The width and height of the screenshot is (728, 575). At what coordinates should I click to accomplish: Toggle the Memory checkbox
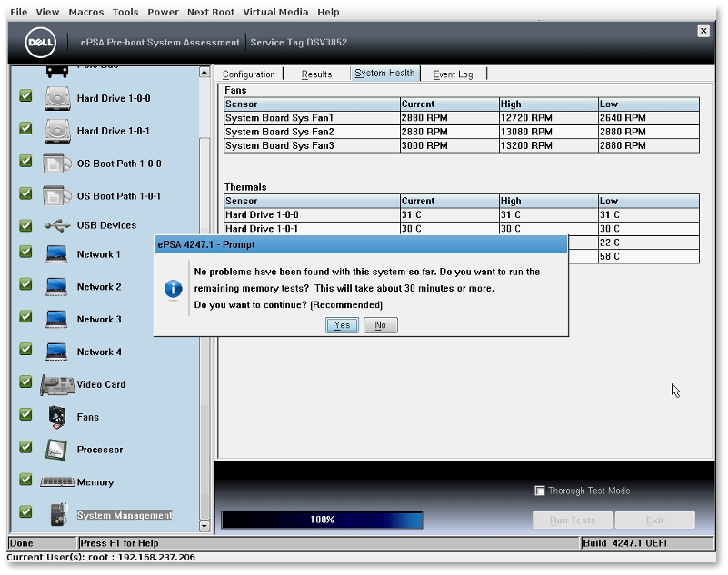26,480
